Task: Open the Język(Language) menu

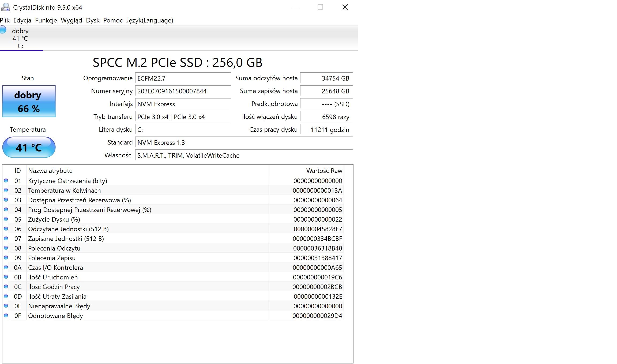Action: (150, 20)
